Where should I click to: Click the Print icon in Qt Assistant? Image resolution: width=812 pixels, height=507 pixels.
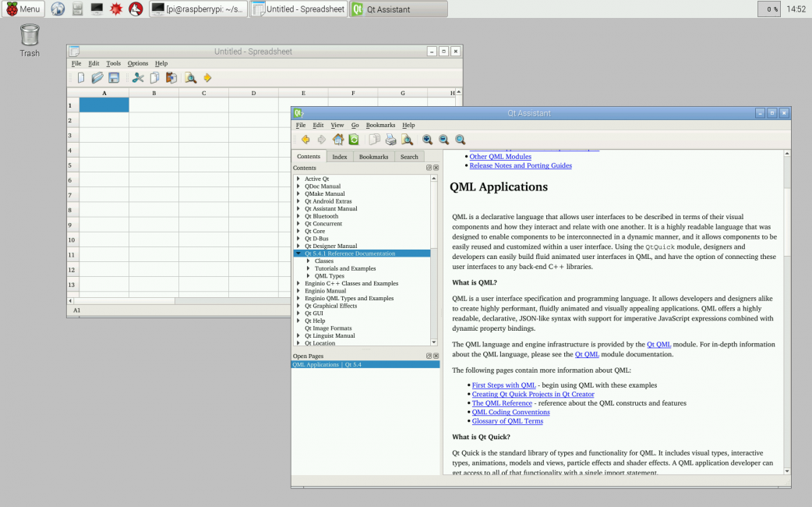click(x=390, y=140)
